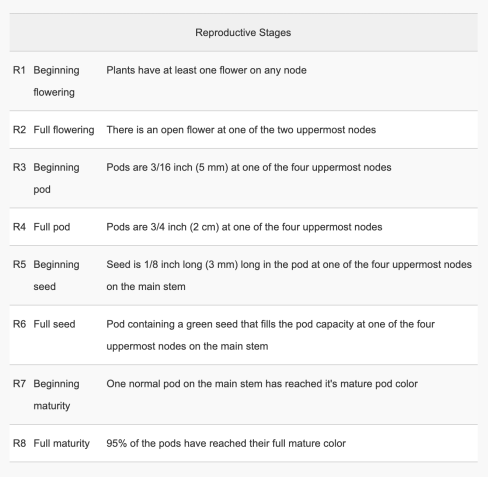Screen dimensions: 488x477
Task: Click the R2 stage code cell
Action: coord(19,130)
